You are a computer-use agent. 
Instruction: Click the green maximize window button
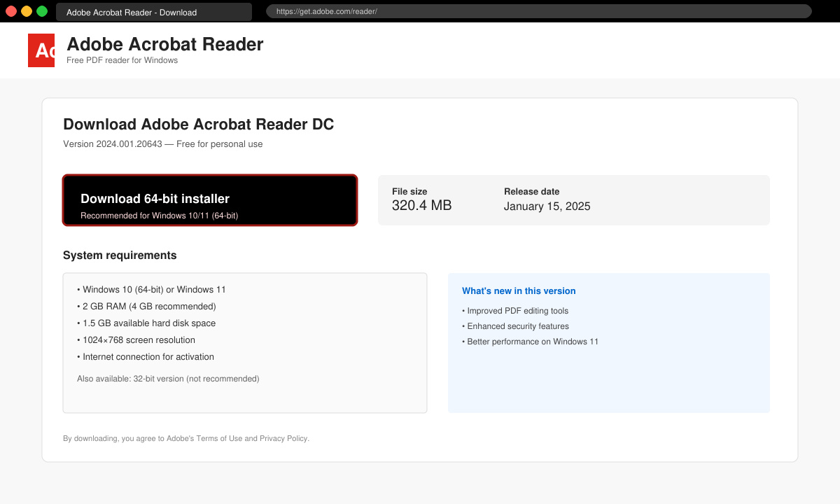(42, 11)
